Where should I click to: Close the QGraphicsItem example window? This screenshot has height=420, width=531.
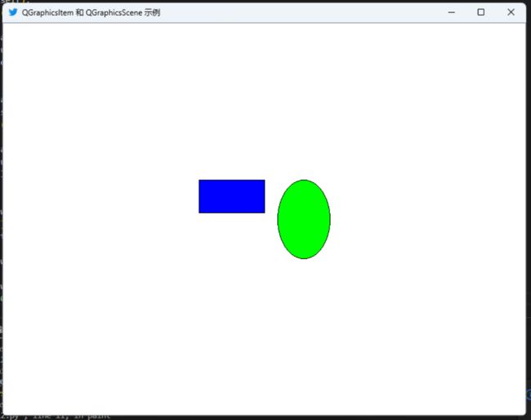tap(511, 12)
